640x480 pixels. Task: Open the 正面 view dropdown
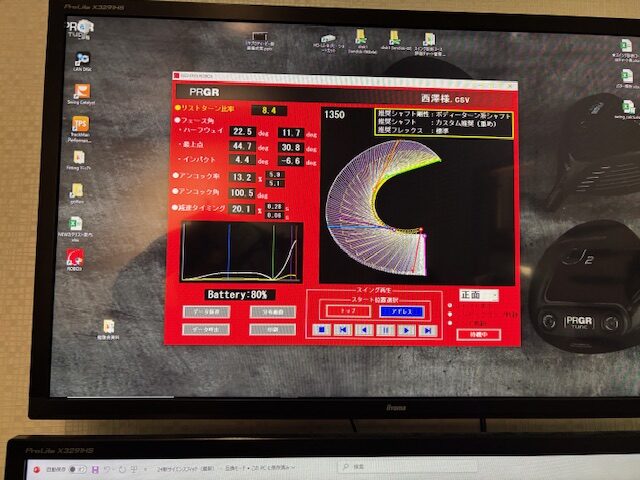[479, 295]
